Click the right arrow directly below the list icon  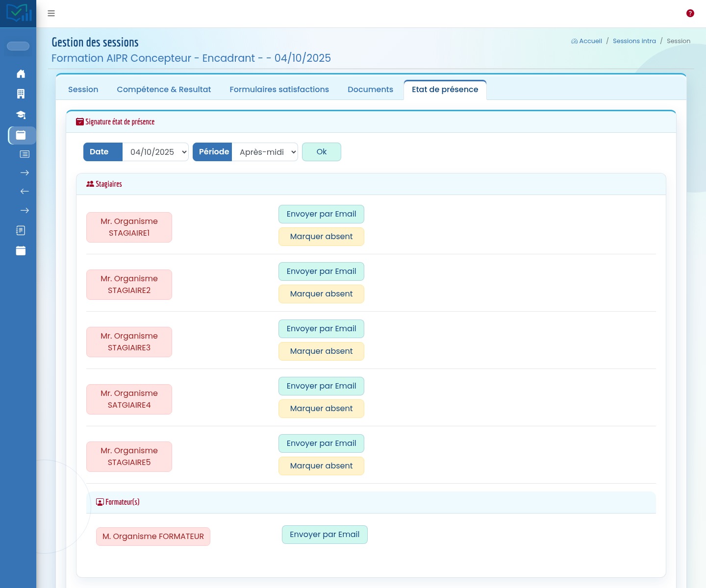click(25, 172)
